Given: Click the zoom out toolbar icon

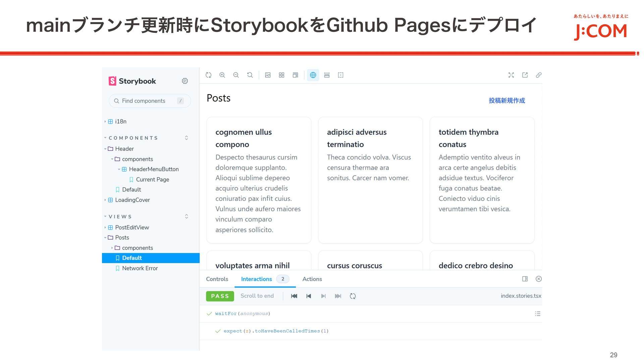Looking at the screenshot, I should coord(236,75).
